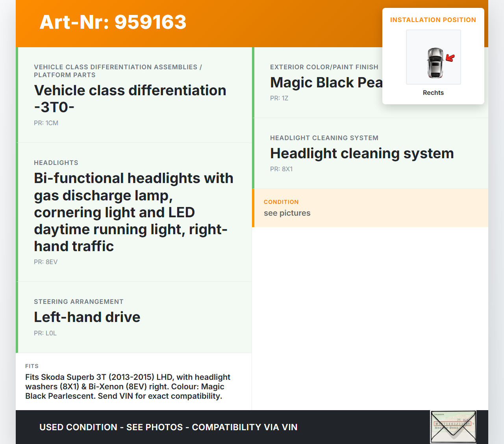Click the 'Steering Arrangement' label

(79, 302)
